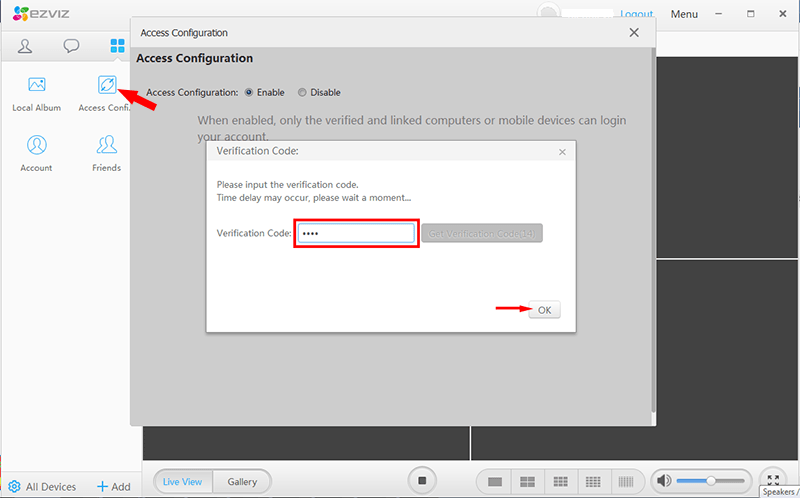Click the Verification Code input field
Image resolution: width=800 pixels, height=500 pixels.
point(356,233)
